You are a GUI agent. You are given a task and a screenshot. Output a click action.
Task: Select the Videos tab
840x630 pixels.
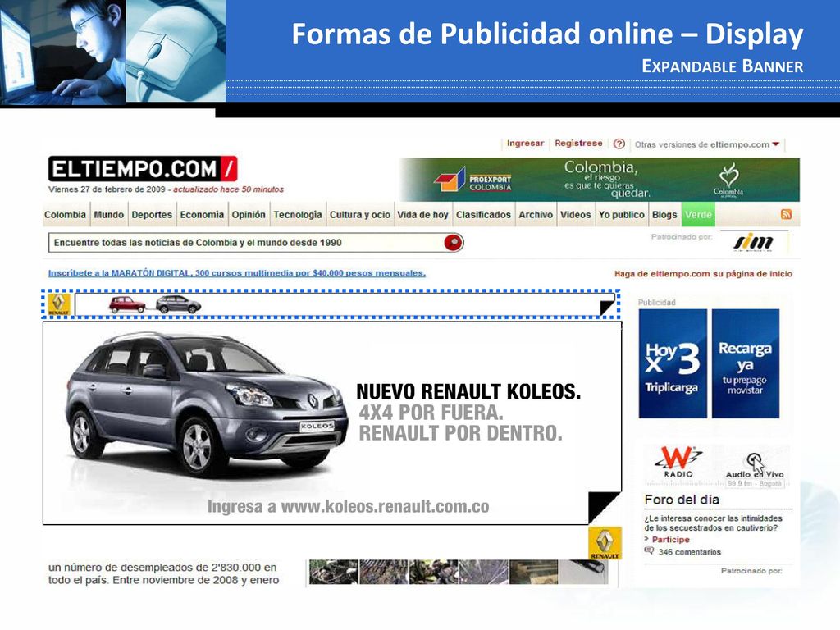tap(575, 215)
